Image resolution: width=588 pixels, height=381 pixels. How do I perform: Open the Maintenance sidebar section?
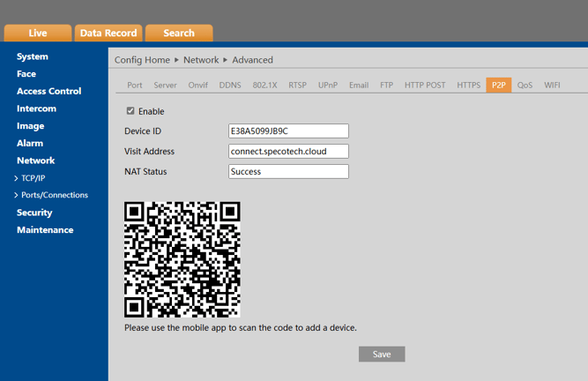click(45, 230)
